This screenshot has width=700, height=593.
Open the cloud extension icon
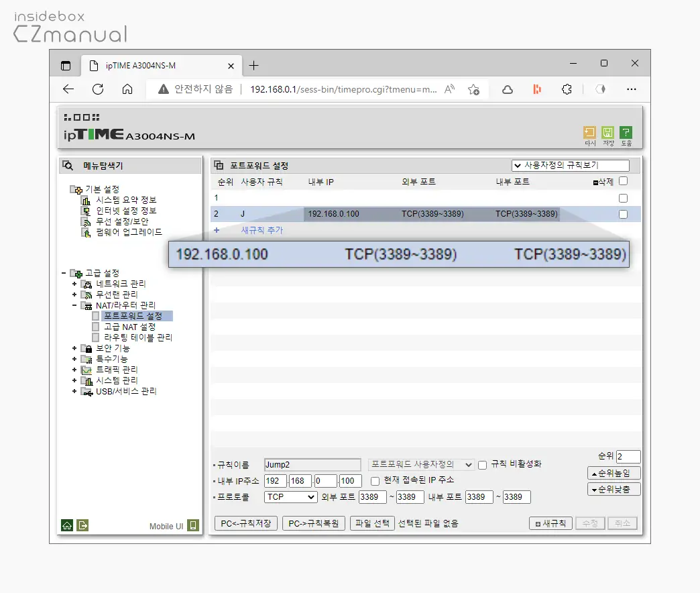pyautogui.click(x=508, y=89)
